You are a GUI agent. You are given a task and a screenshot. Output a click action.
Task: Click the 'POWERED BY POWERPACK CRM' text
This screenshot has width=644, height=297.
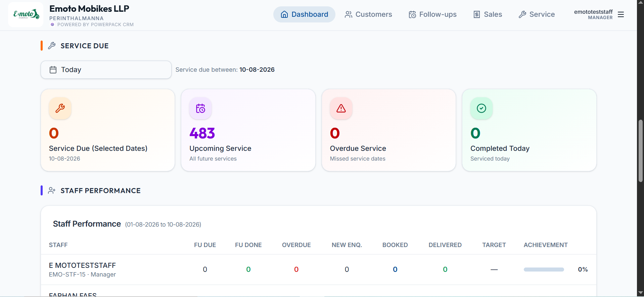[95, 24]
